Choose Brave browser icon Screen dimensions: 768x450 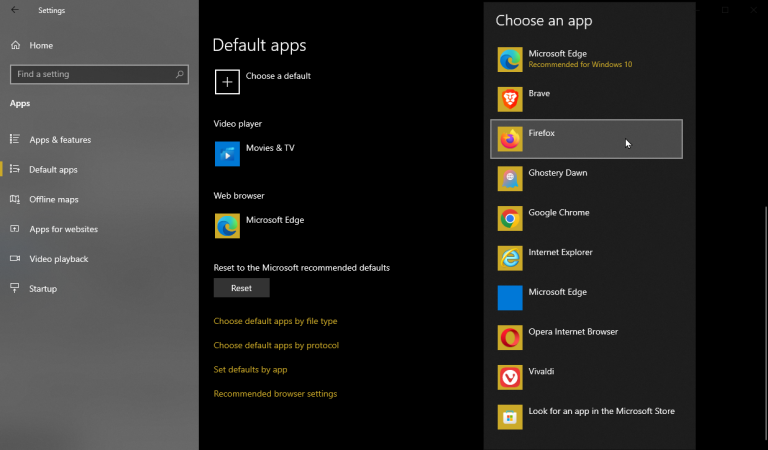[x=510, y=99]
